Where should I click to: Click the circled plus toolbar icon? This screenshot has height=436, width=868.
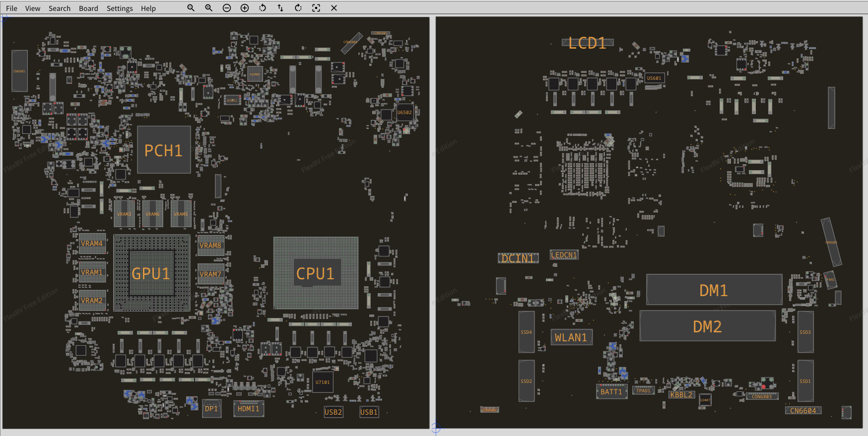(245, 8)
